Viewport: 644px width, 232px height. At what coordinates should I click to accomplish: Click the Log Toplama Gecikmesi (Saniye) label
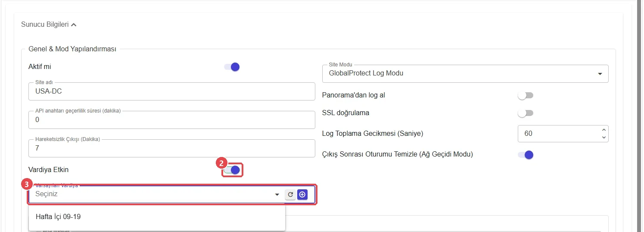pos(373,134)
